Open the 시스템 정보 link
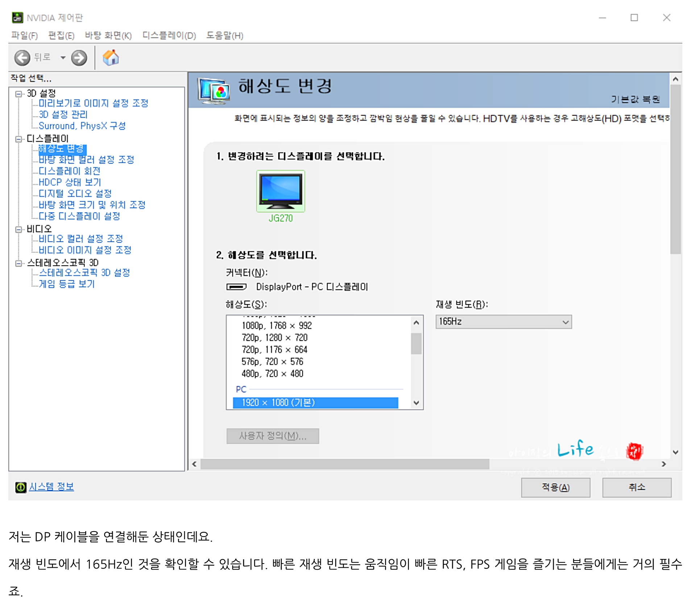This screenshot has height=616, width=696. [51, 487]
